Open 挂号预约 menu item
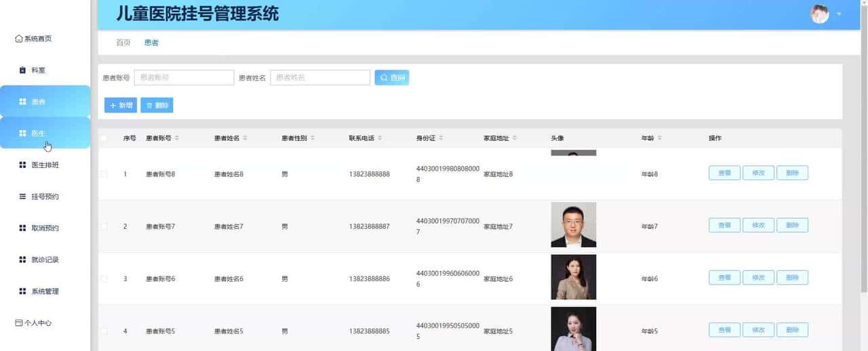Image resolution: width=868 pixels, height=351 pixels. tap(45, 197)
